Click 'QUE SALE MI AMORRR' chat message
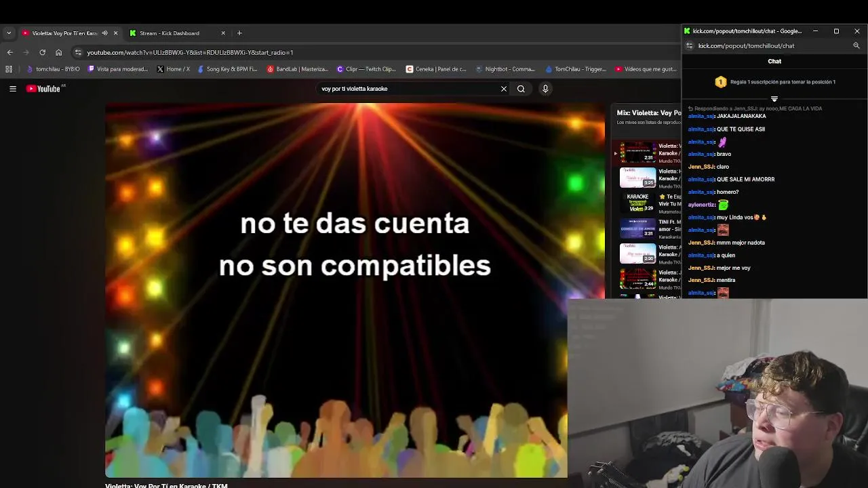The width and height of the screenshot is (868, 488). [745, 180]
